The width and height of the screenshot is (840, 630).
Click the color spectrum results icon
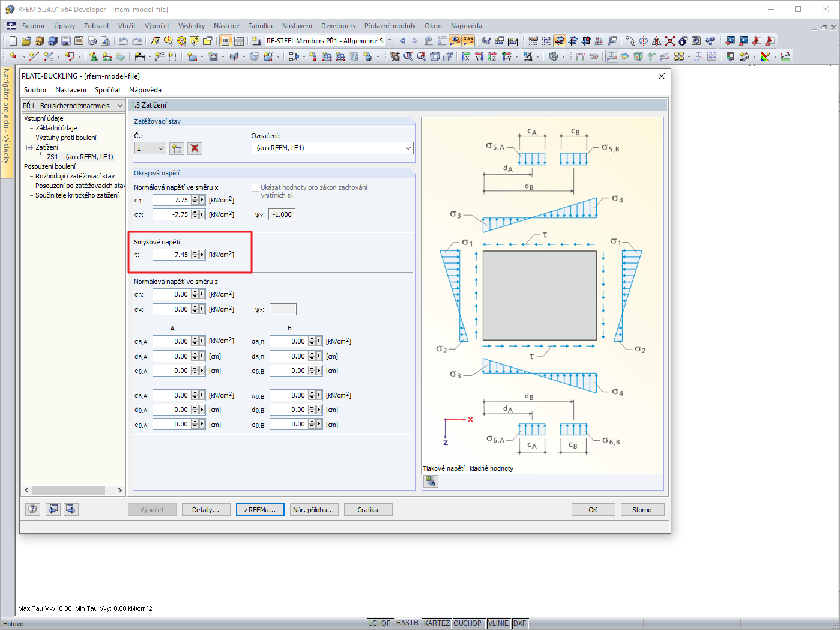[x=766, y=56]
